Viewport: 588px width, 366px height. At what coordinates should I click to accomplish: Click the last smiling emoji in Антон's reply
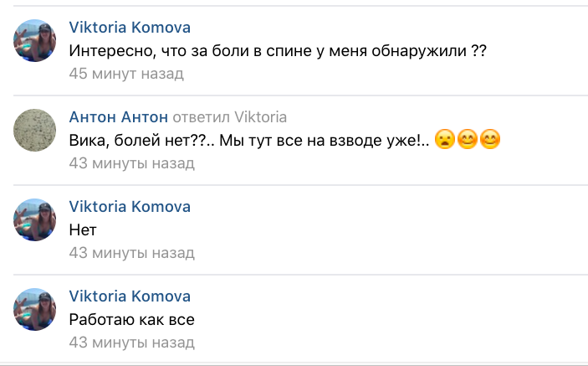(x=490, y=140)
